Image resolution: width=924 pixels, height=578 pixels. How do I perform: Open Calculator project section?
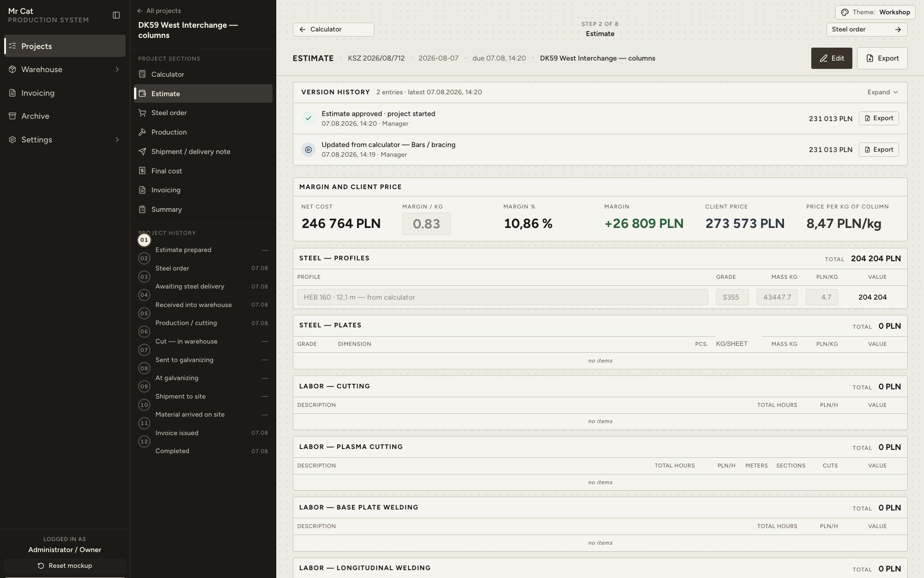203,74
